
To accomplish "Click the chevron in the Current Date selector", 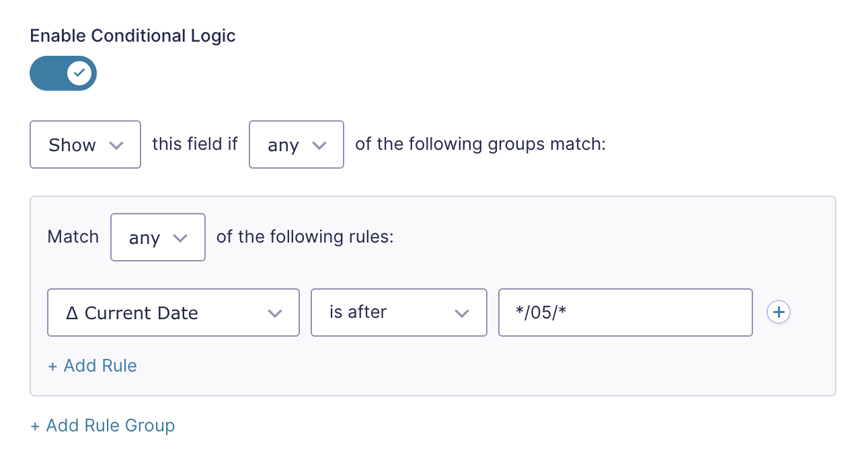I will pyautogui.click(x=274, y=313).
